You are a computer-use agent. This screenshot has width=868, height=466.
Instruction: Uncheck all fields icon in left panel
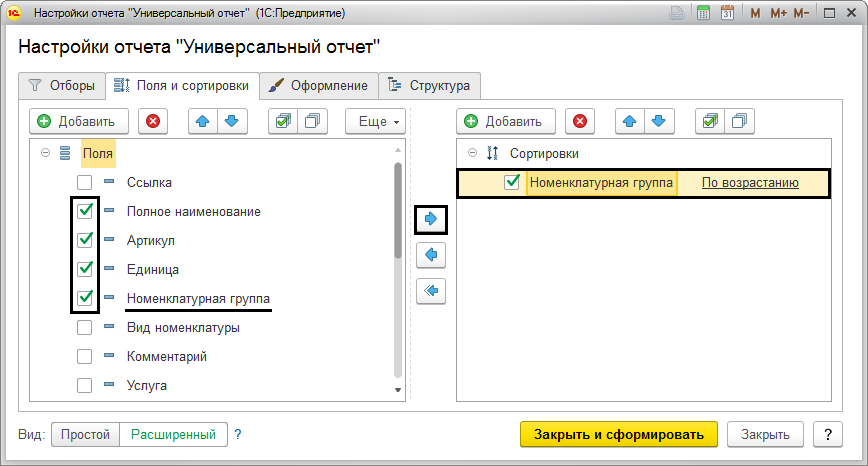pos(311,121)
